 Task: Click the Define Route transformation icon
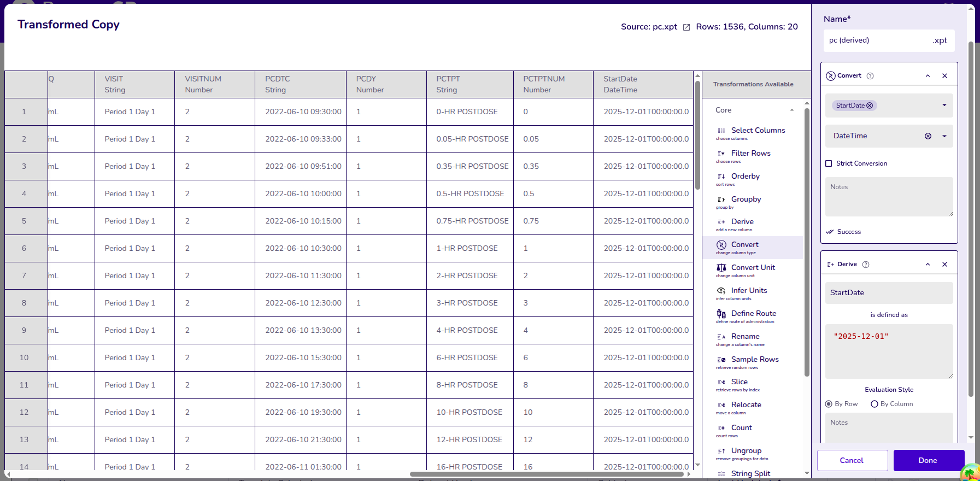tap(721, 314)
